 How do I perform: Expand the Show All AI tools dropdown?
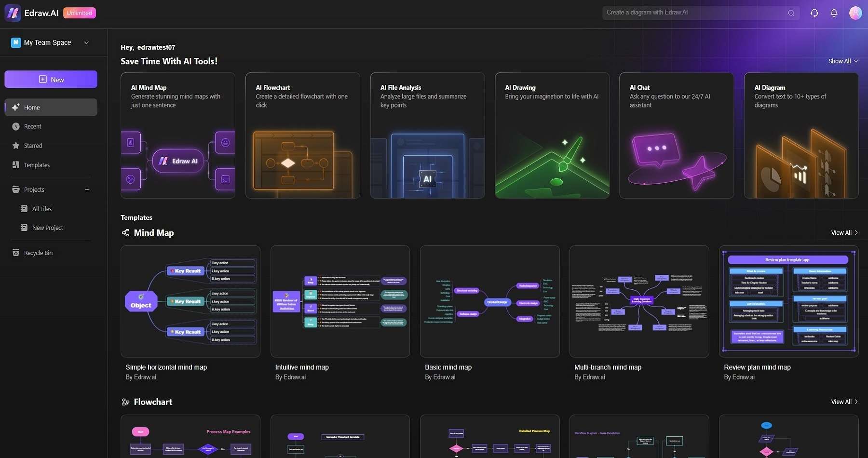(x=843, y=61)
